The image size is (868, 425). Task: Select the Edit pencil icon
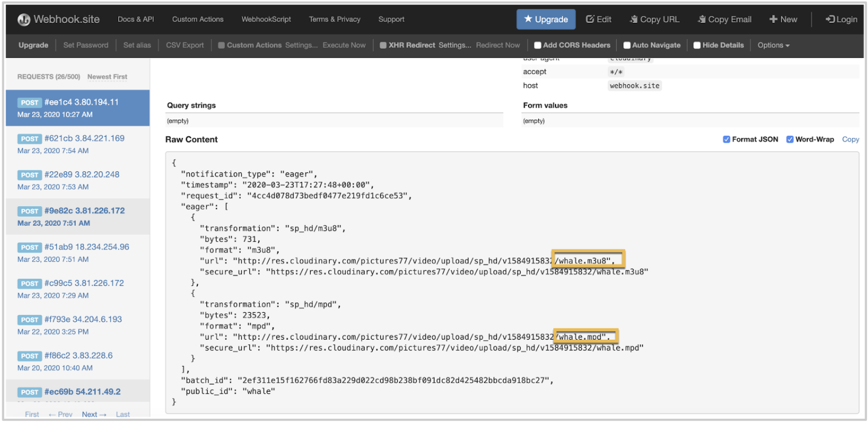click(589, 19)
